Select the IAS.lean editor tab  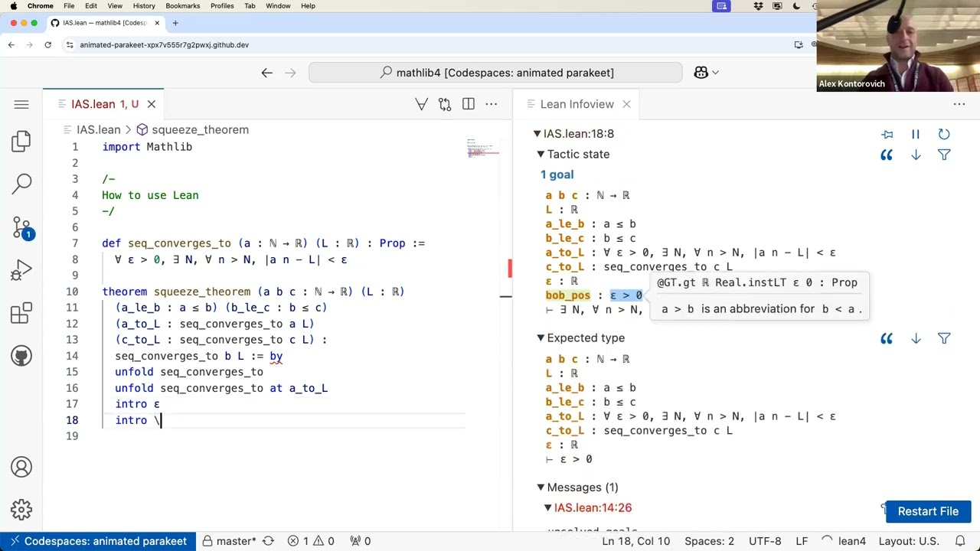point(104,104)
